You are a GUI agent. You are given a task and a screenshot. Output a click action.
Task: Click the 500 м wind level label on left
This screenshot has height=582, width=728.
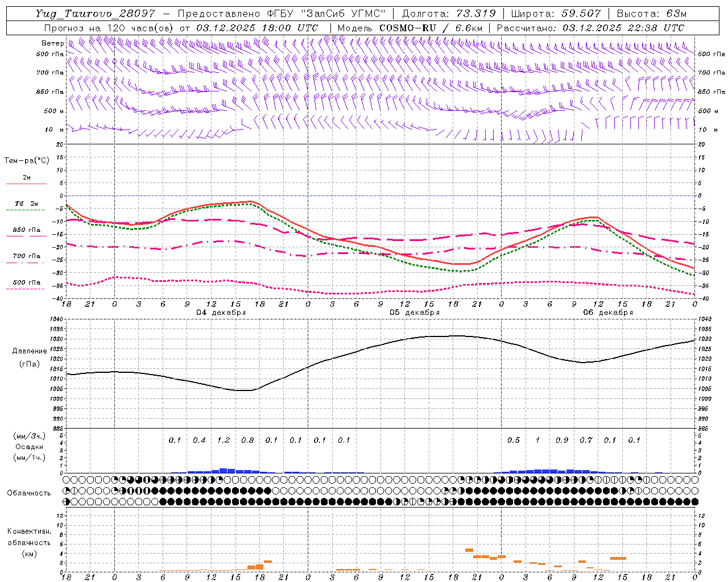tap(54, 111)
